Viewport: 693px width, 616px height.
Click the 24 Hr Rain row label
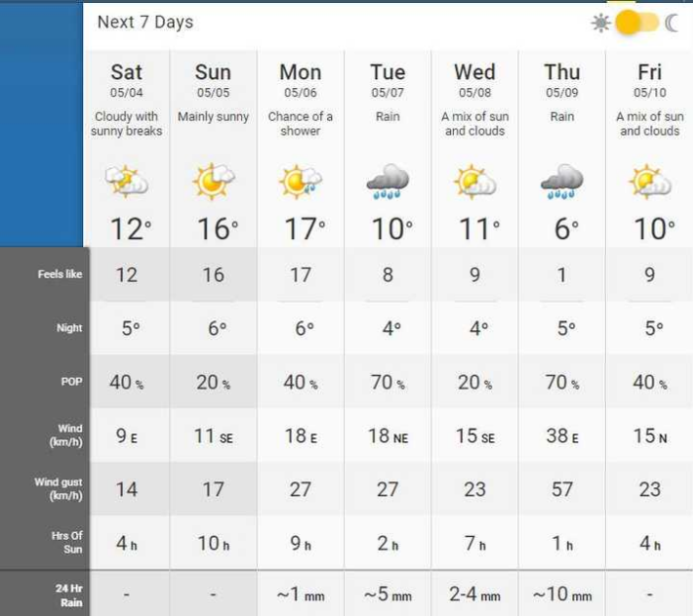pyautogui.click(x=69, y=595)
